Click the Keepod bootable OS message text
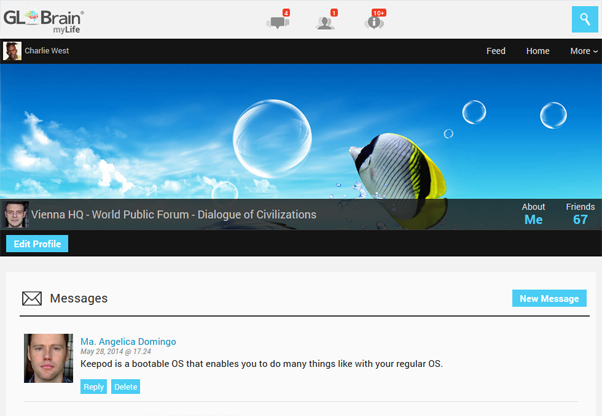Viewport: 602px width, 416px height. 261,364
